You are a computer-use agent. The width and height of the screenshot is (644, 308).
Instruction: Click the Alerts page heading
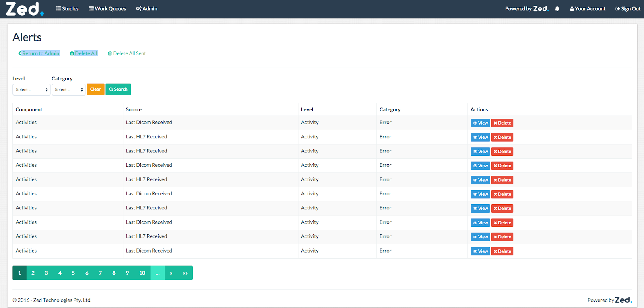tap(27, 37)
